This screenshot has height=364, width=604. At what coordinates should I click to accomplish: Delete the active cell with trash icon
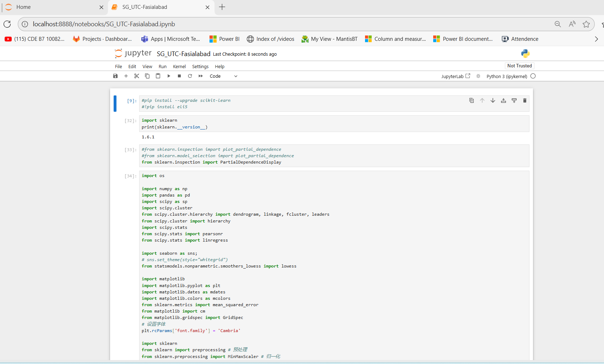(525, 100)
